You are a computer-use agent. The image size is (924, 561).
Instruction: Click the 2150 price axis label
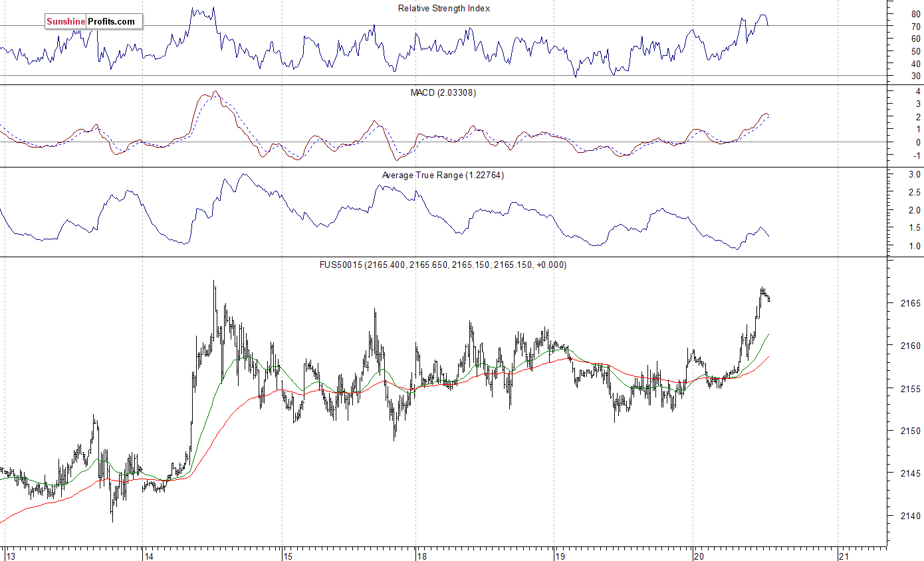coord(911,431)
